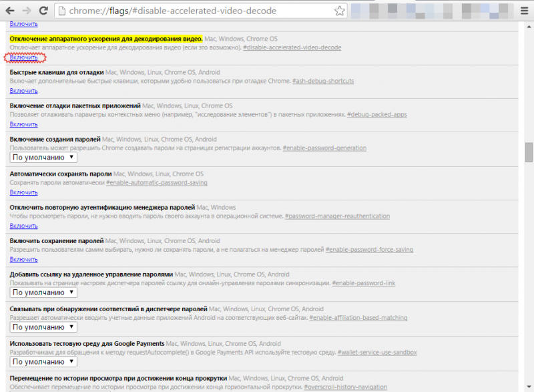Viewport: 534px width, 392px height.
Task: Click the browser forward arrow
Action: [27, 11]
